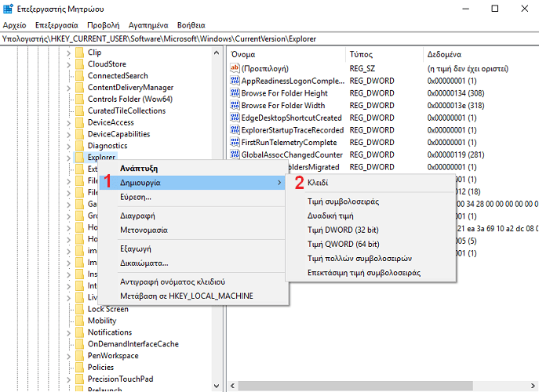Select Δυαδική τιμή in submenu

tap(371, 216)
